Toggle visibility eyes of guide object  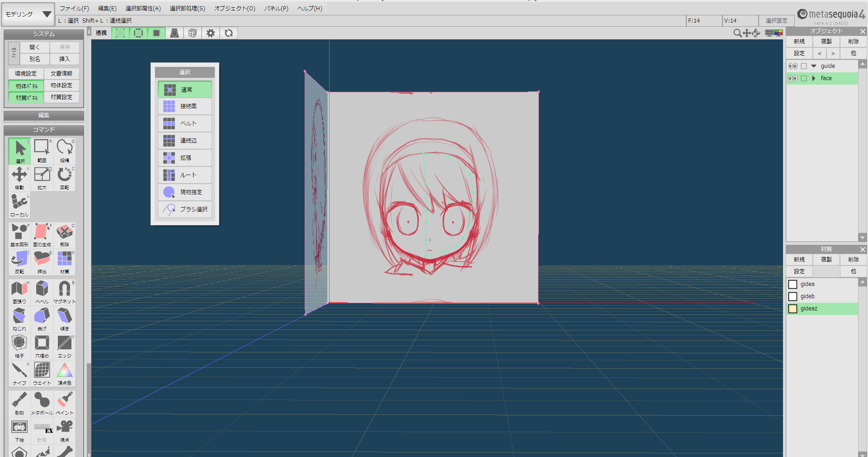pyautogui.click(x=793, y=66)
